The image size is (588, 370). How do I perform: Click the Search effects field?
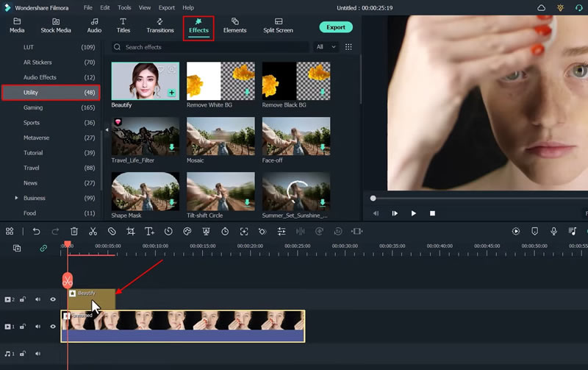coord(210,47)
